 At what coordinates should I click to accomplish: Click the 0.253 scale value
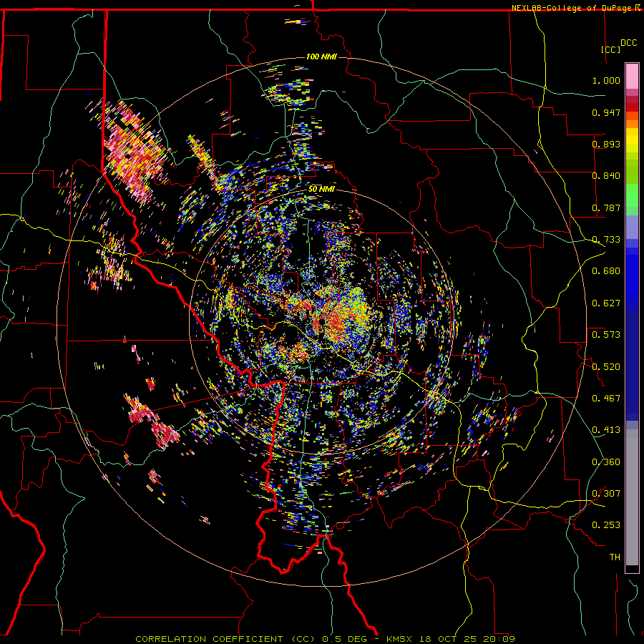606,525
